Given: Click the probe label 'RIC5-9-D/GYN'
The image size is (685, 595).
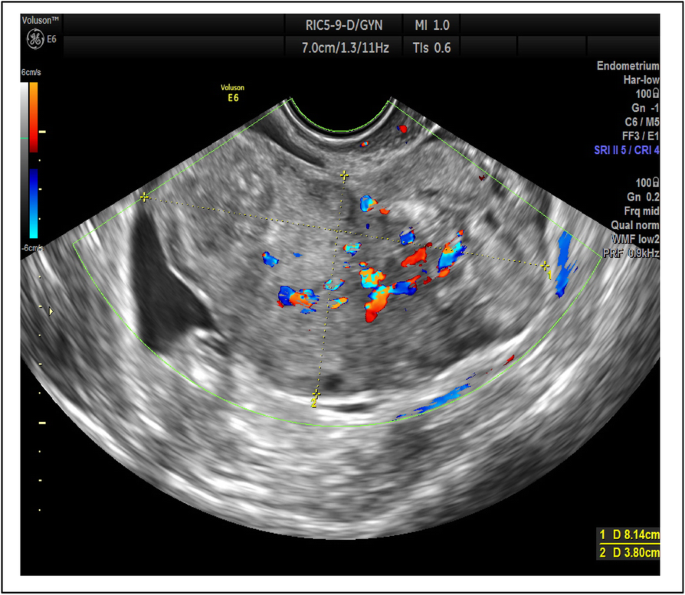Looking at the screenshot, I should pos(344,25).
